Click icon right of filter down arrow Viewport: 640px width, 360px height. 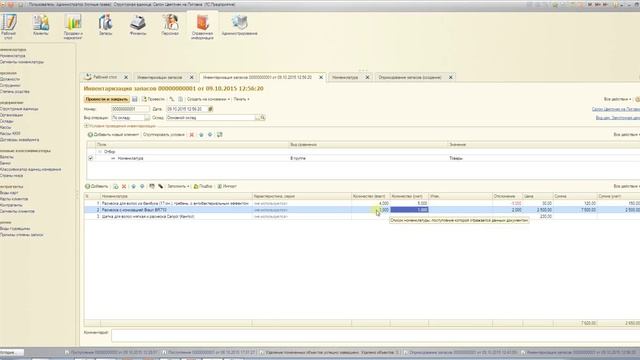(220, 135)
